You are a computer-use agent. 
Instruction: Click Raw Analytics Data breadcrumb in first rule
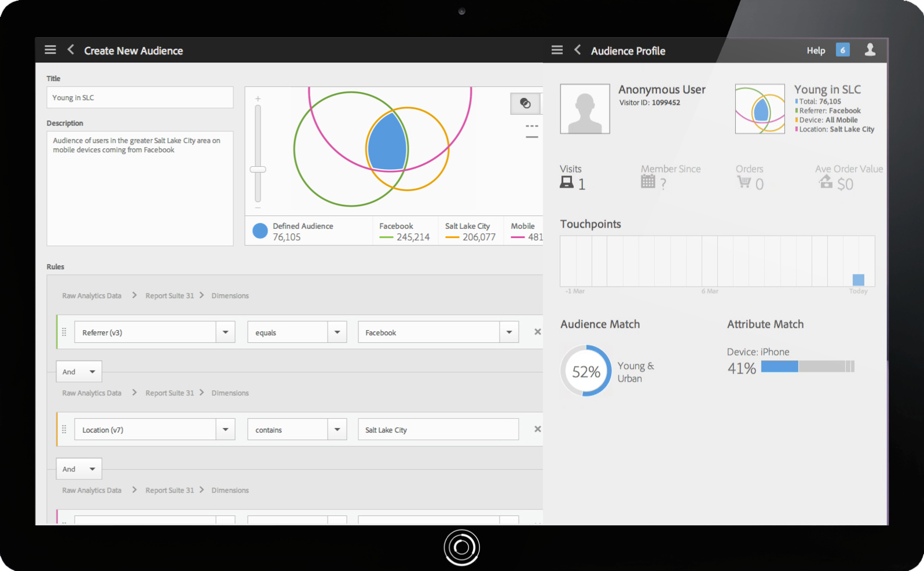pos(91,296)
